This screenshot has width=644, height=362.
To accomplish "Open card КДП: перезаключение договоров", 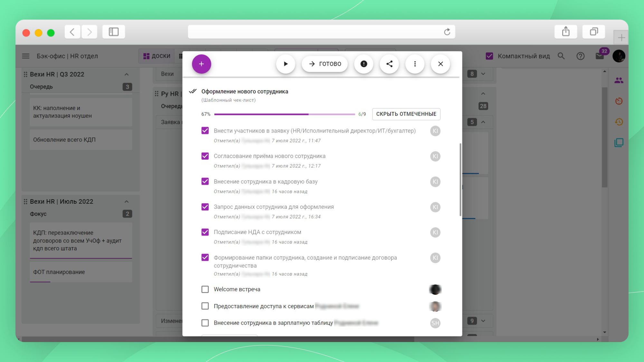I will pos(81,240).
